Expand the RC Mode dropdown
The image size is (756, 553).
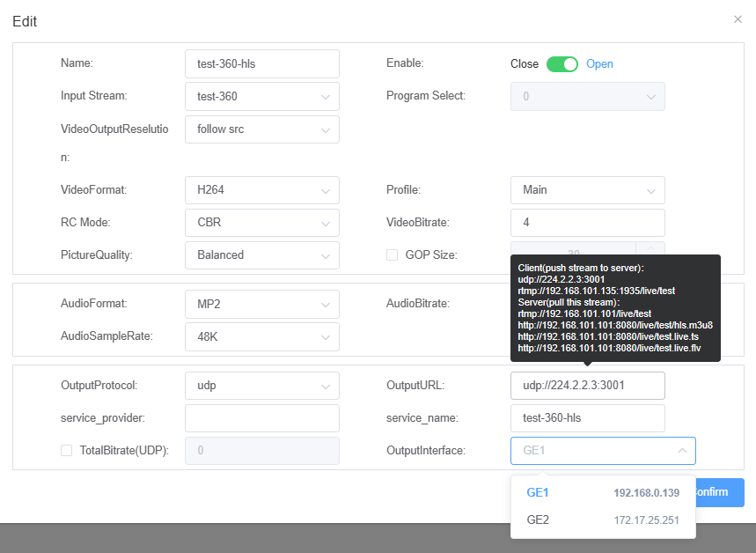coord(261,223)
